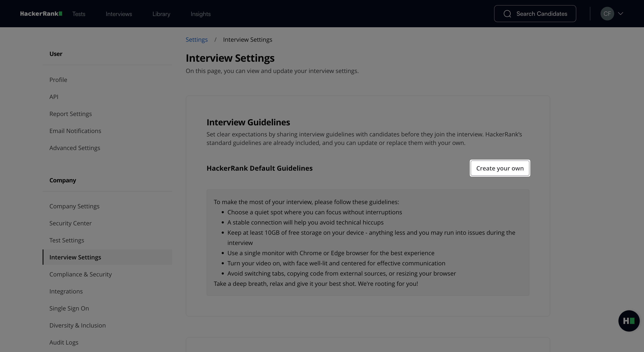Open Profile in the sidebar
This screenshot has height=352, width=644.
[x=58, y=80]
